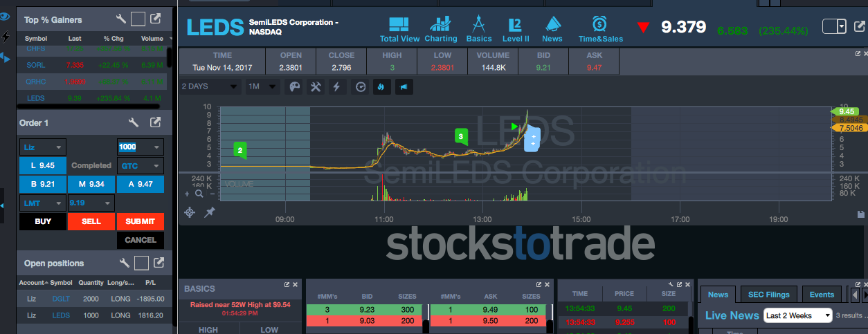Sort gainers by % Chg column
Viewport: 868px width, 334px height.
point(112,38)
